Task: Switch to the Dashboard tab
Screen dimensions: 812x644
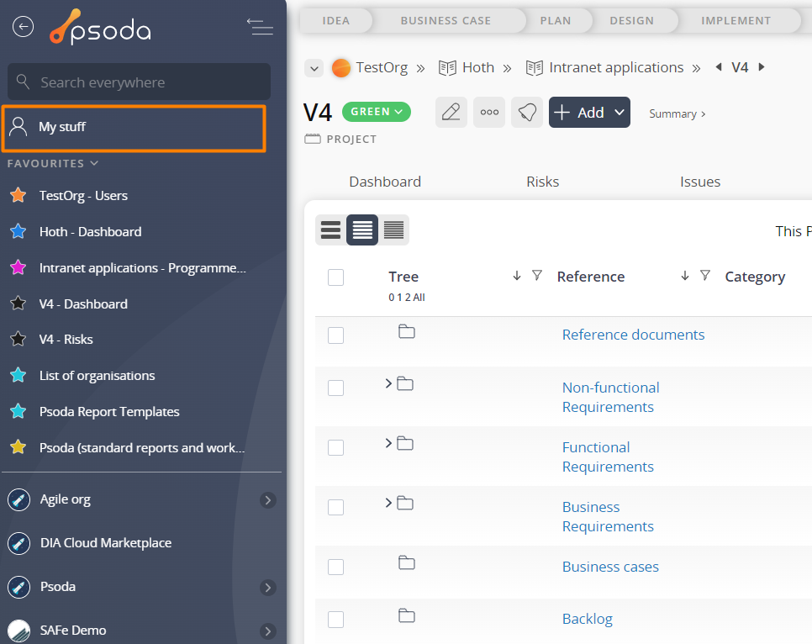Action: (385, 182)
